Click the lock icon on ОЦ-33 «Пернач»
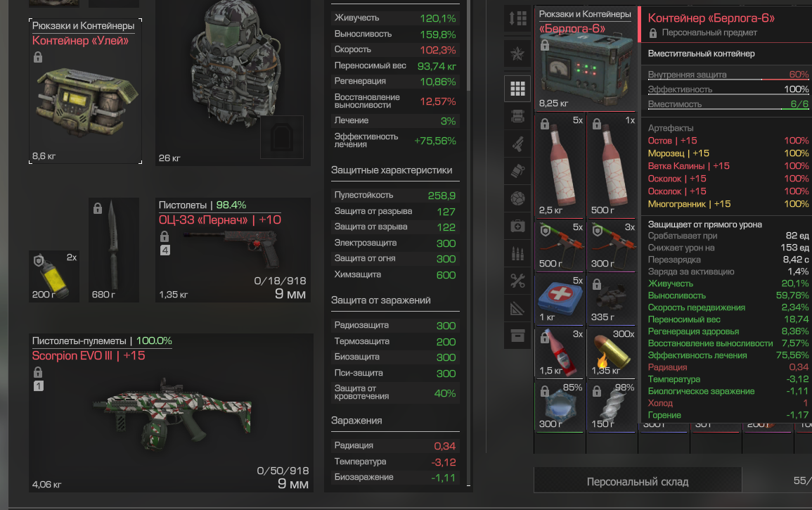The height and width of the screenshot is (510, 812). [165, 236]
